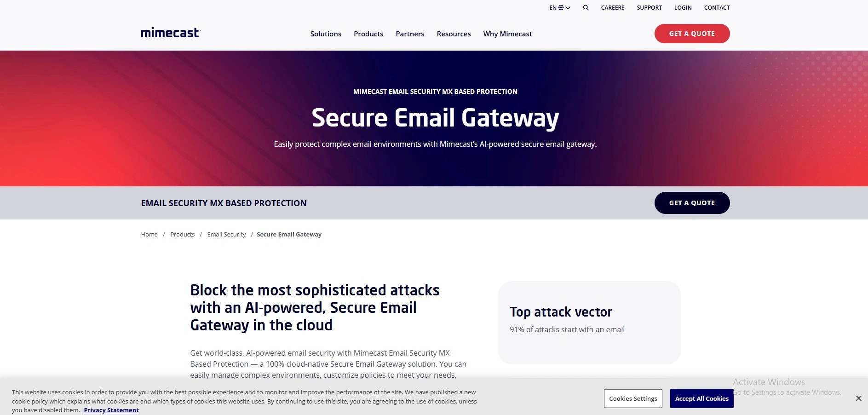Open the Privacy Statement link
868x415 pixels.
pyautogui.click(x=111, y=410)
